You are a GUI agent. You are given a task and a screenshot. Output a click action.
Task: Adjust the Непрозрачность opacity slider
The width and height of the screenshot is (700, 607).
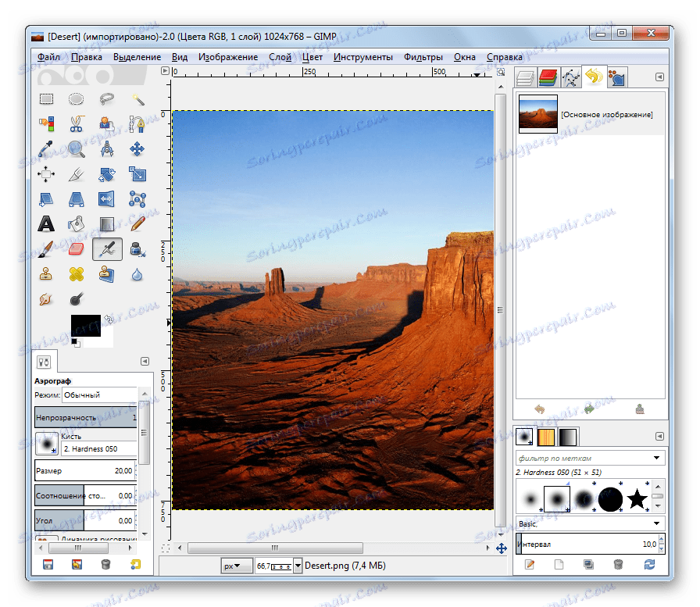[86, 418]
